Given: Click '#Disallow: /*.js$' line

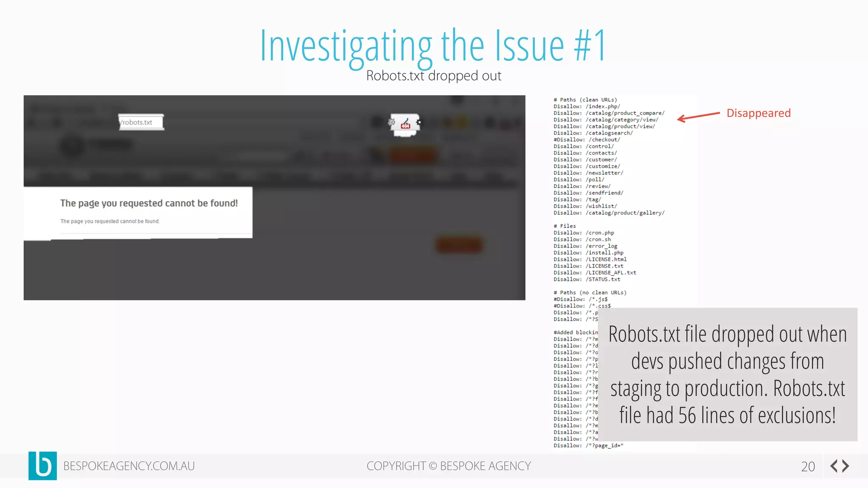Looking at the screenshot, I should (x=581, y=299).
